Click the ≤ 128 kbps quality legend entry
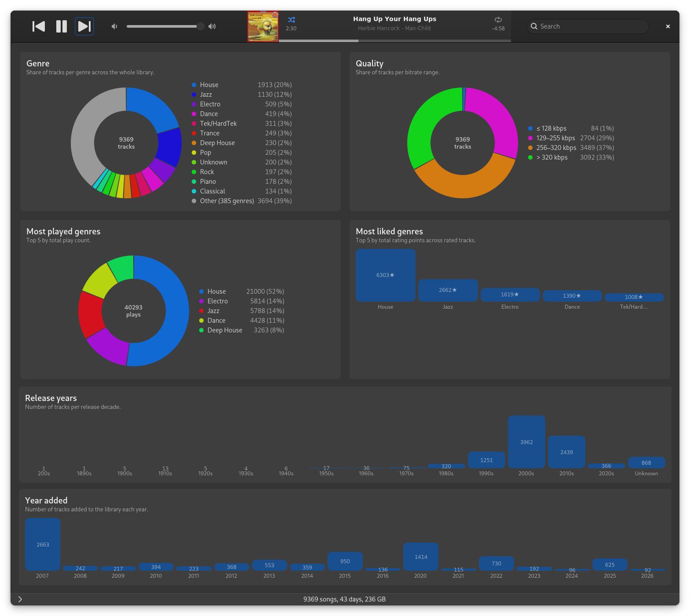The height and width of the screenshot is (616, 690). coord(571,128)
